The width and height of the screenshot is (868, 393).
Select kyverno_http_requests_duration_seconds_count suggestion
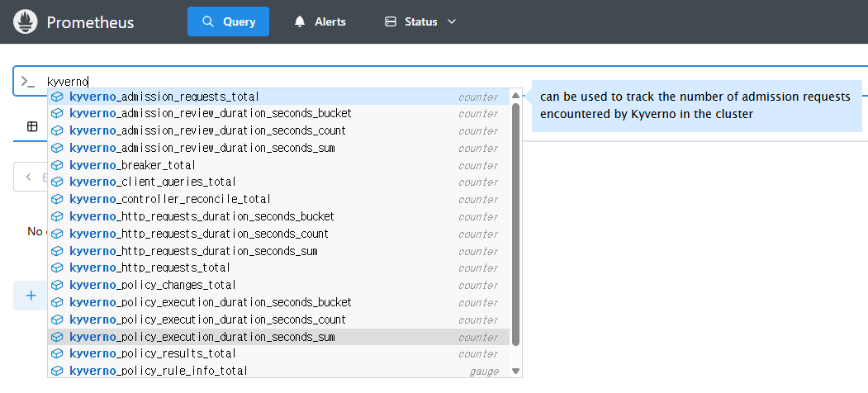[278, 234]
